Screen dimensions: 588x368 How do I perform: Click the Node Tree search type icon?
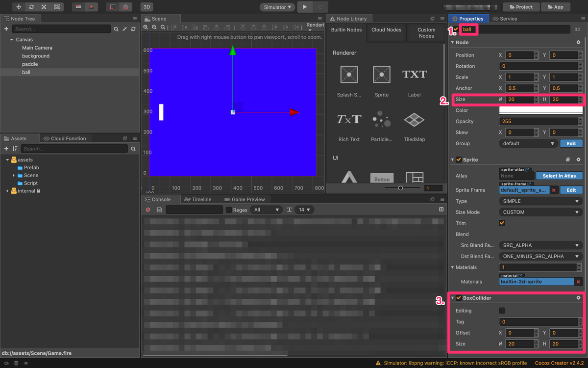click(116, 29)
